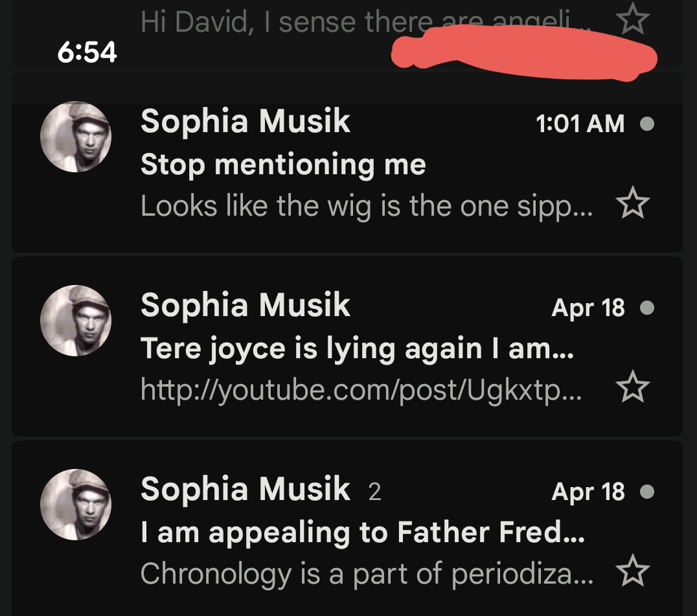Open the "Hi David, I sense" email preview
Viewport: 697px width, 616px height.
tap(285, 22)
